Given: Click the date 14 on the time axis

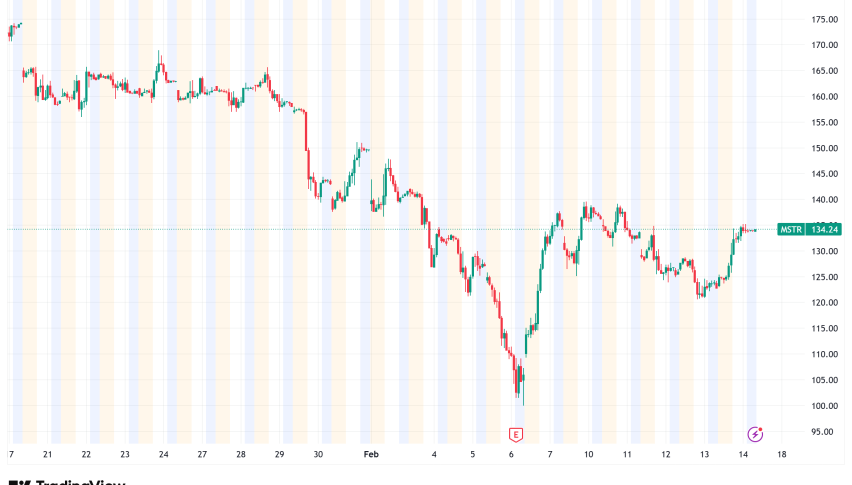Looking at the screenshot, I should click(x=743, y=453).
